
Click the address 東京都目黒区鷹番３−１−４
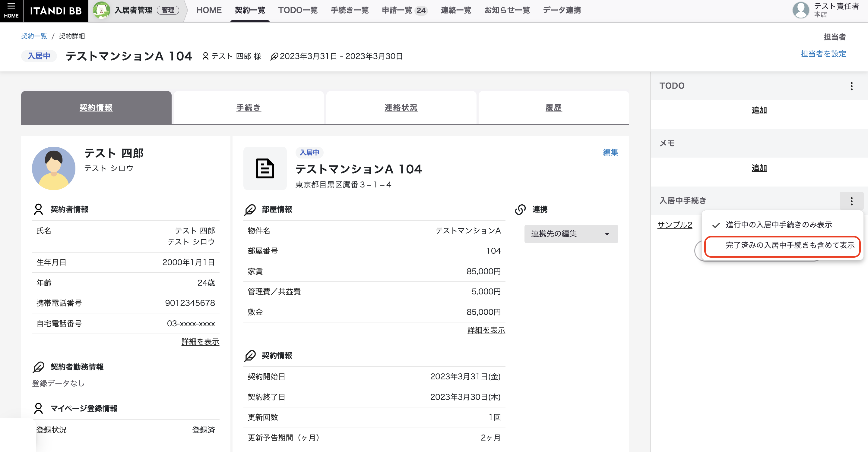pyautogui.click(x=343, y=185)
